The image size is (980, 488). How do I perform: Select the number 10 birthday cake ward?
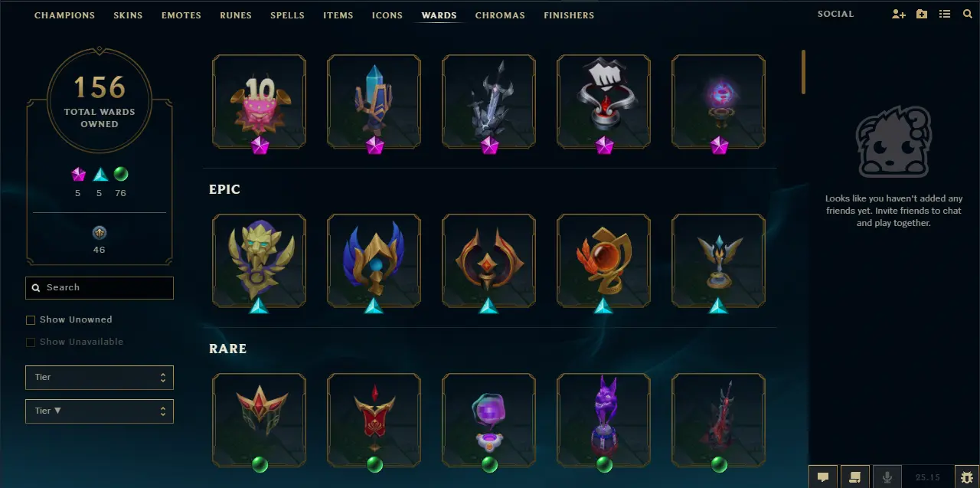[259, 101]
